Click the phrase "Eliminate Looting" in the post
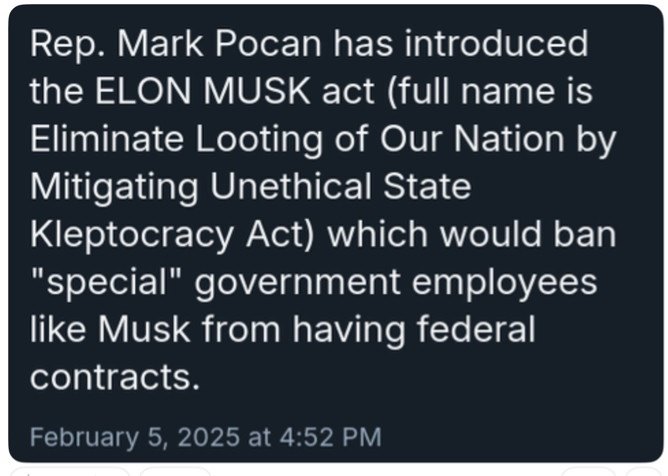668x476 pixels. click(x=176, y=139)
